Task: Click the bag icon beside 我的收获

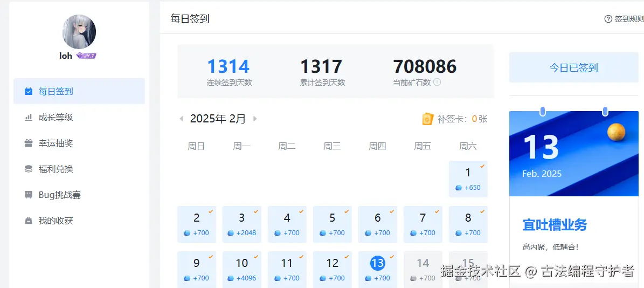Action: [x=29, y=221]
